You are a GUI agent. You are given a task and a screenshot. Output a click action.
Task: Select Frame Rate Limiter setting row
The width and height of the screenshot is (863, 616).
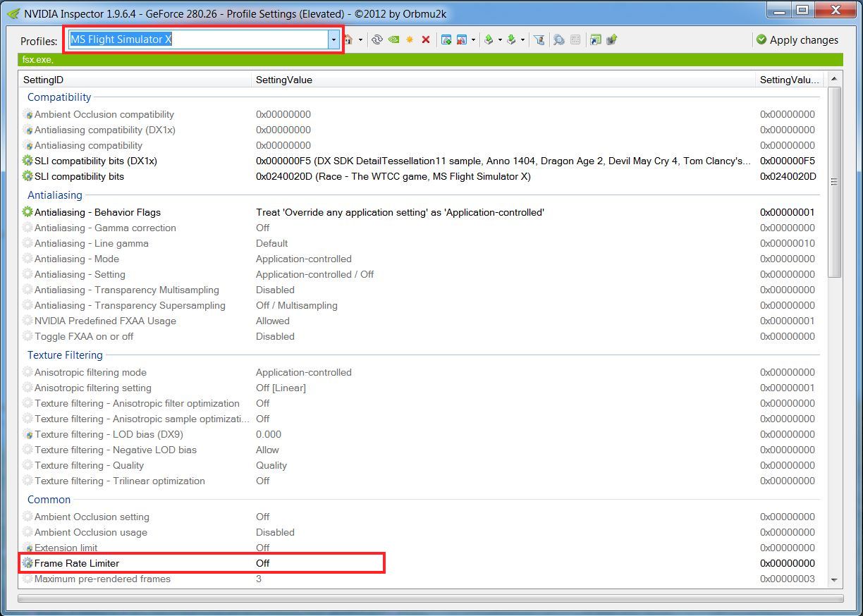pyautogui.click(x=420, y=563)
